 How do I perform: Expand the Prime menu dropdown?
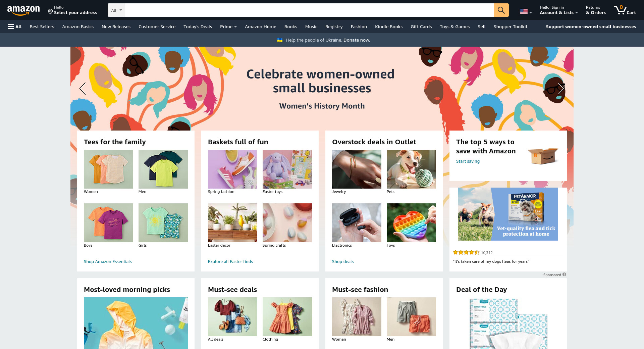[x=228, y=27]
